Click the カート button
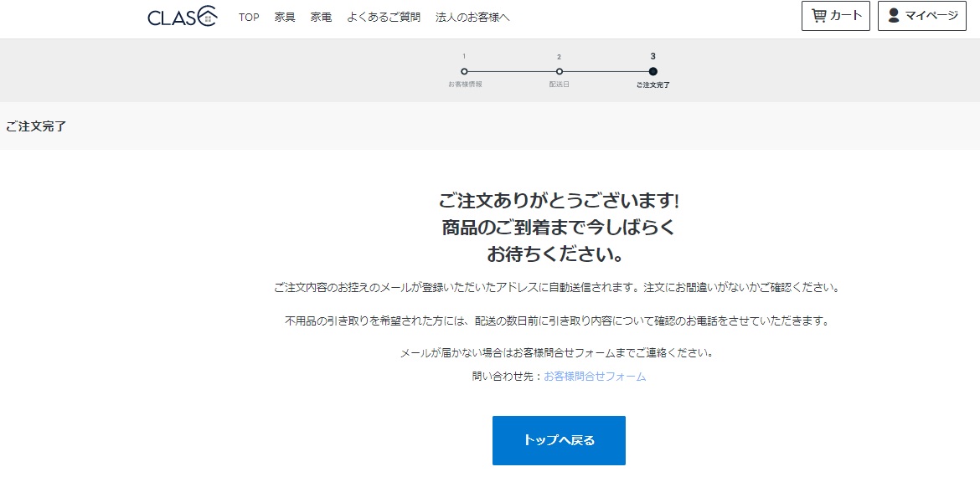This screenshot has height=477, width=980. 836,16
